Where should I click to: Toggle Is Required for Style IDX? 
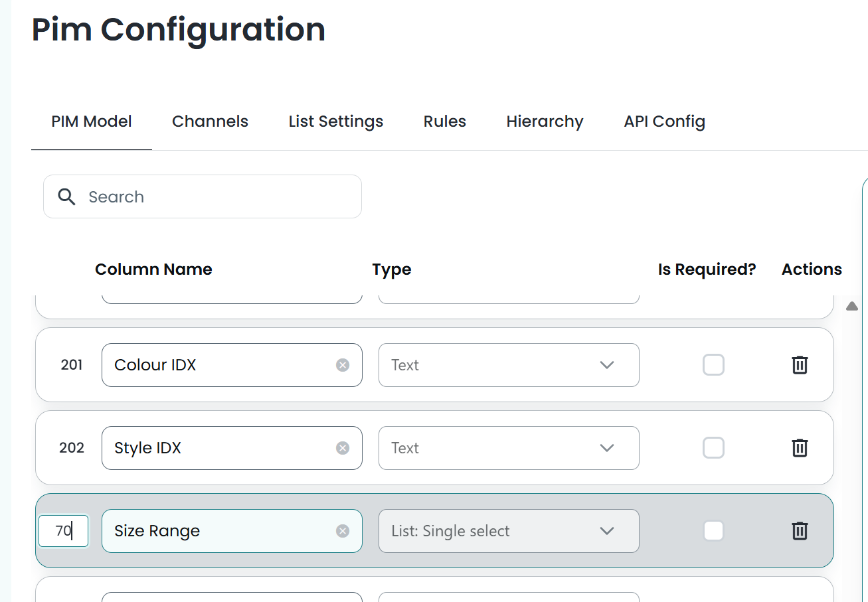713,448
